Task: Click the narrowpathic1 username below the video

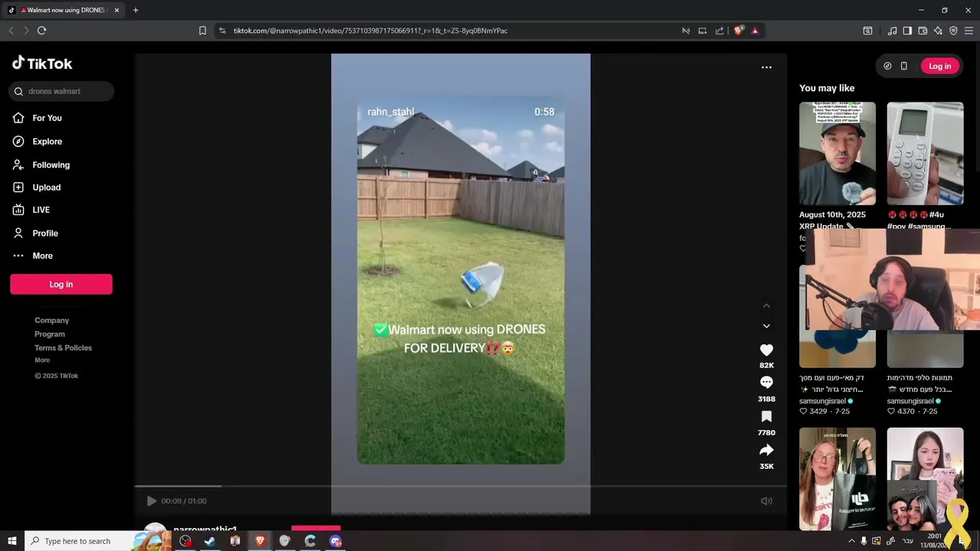Action: click(x=205, y=529)
